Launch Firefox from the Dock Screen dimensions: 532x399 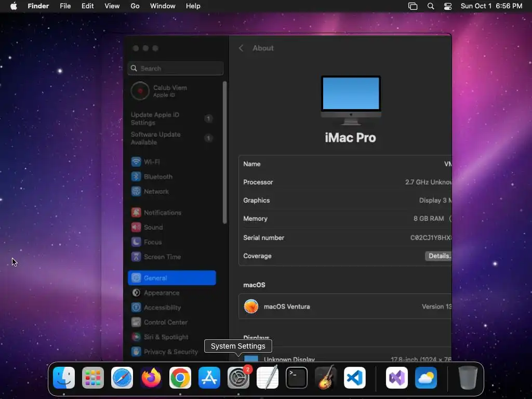tap(151, 378)
